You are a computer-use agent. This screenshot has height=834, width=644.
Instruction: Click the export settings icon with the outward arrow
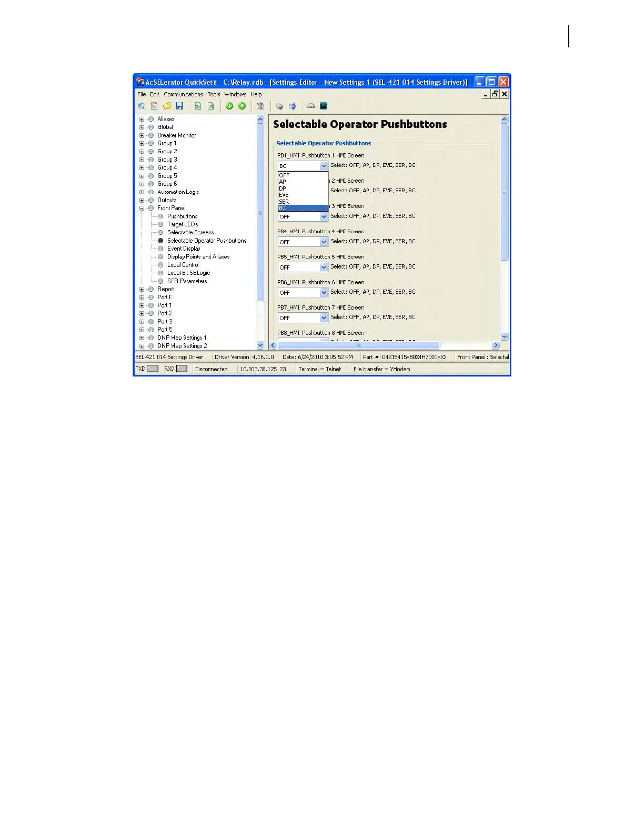click(210, 106)
